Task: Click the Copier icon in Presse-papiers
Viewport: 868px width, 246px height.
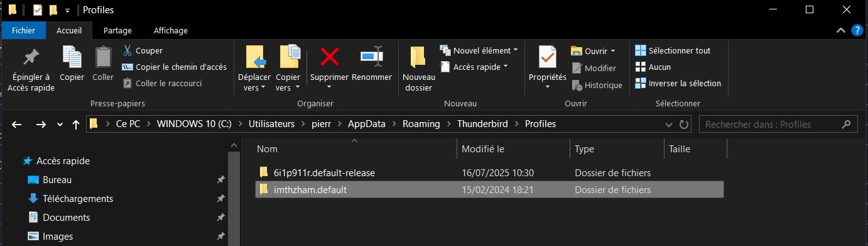Action: tap(72, 57)
